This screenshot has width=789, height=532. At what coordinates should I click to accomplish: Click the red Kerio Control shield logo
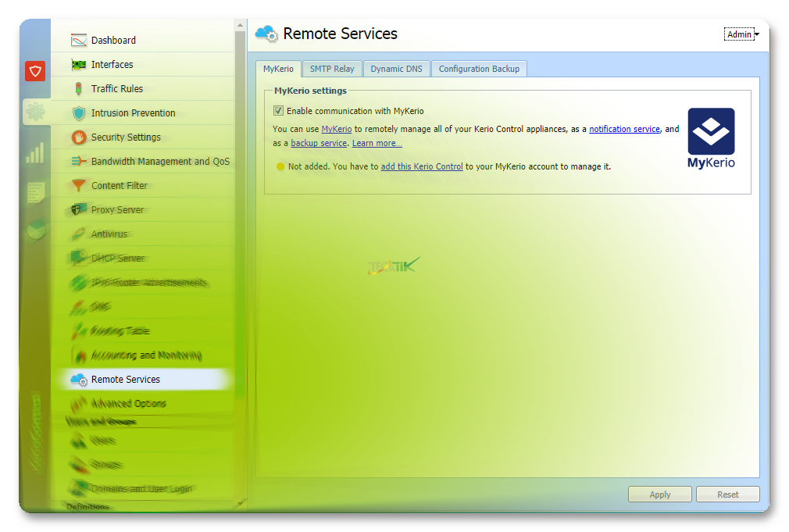click(x=35, y=72)
